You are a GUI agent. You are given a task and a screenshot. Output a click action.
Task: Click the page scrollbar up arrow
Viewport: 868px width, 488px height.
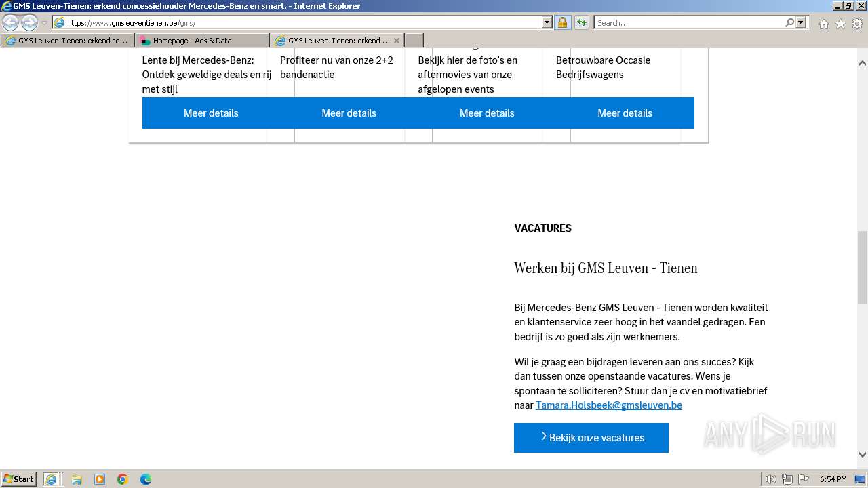point(863,63)
